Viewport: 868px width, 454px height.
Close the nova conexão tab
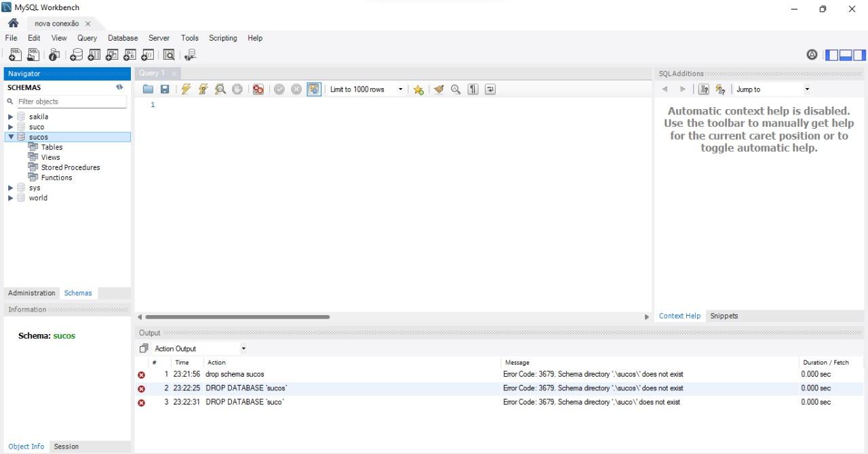point(88,24)
